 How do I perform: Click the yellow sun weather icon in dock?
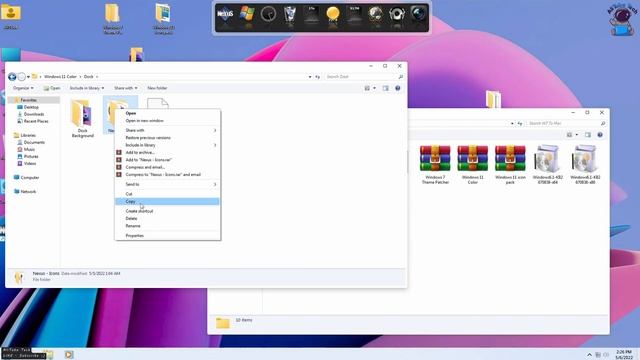point(333,14)
